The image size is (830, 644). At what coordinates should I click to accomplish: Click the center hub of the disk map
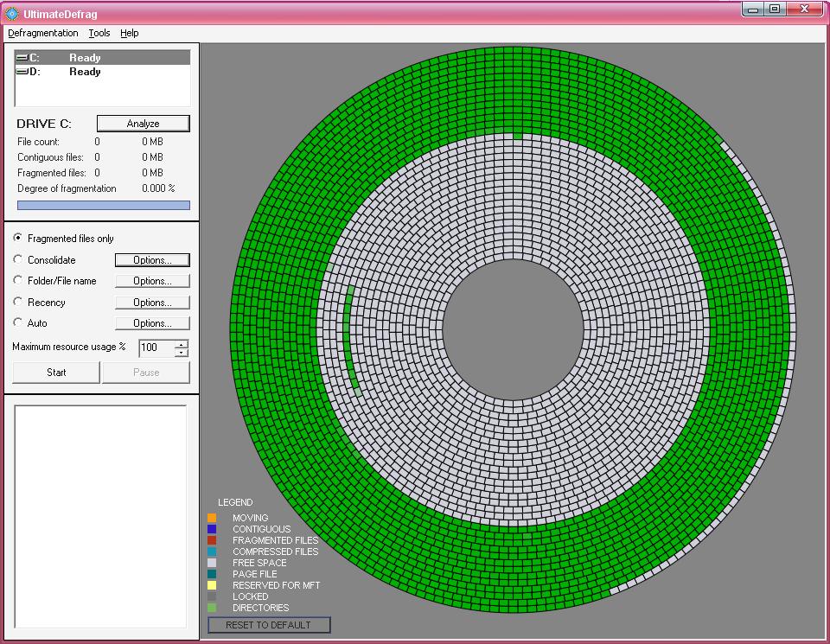[x=513, y=329]
